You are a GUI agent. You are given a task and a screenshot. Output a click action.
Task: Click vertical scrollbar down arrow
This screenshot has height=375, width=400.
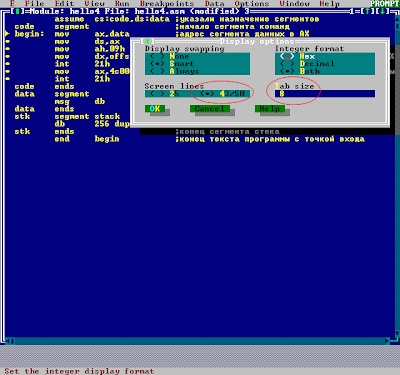tap(397, 334)
